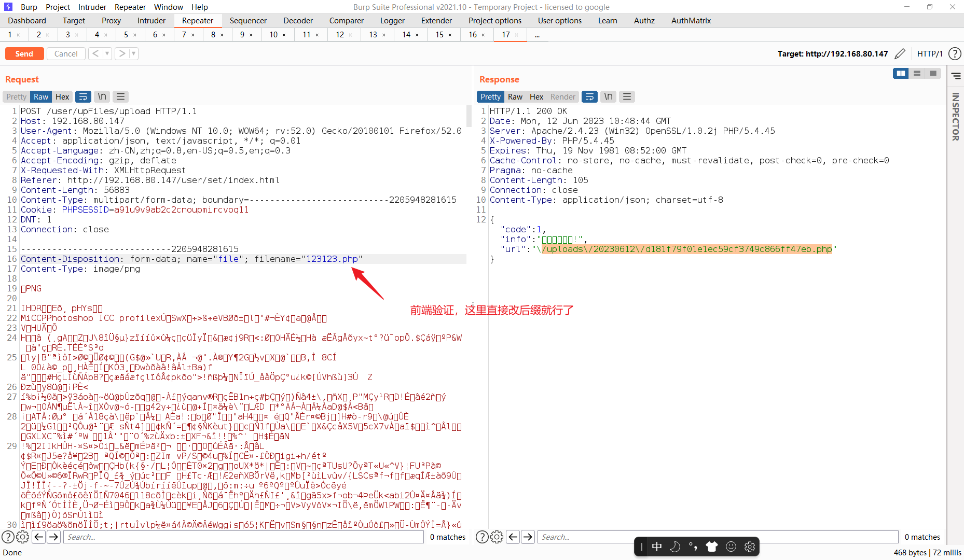Image resolution: width=964 pixels, height=560 pixels.
Task: Click the pencil icon to edit the Target
Action: (x=900, y=53)
